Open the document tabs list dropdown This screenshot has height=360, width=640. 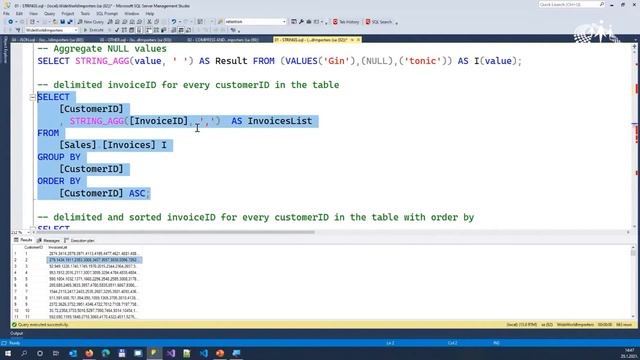click(x=636, y=40)
